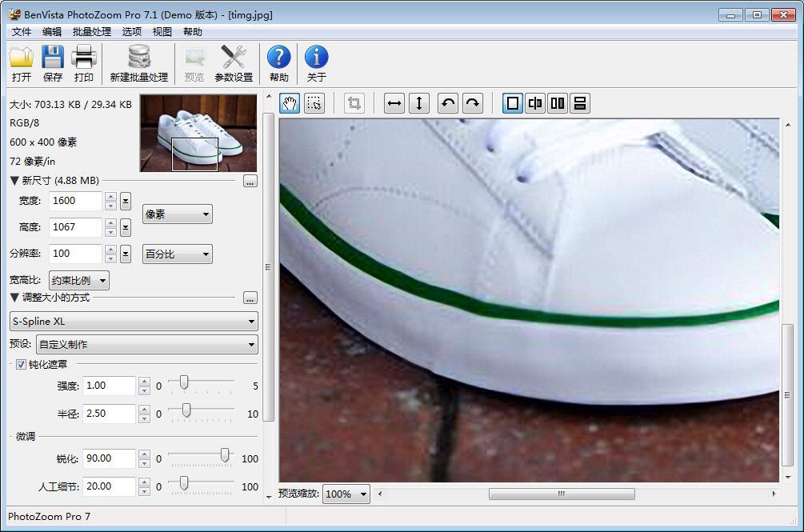The height and width of the screenshot is (532, 804).
Task: Open the 预览缩放 100% dropdown
Action: point(346,494)
